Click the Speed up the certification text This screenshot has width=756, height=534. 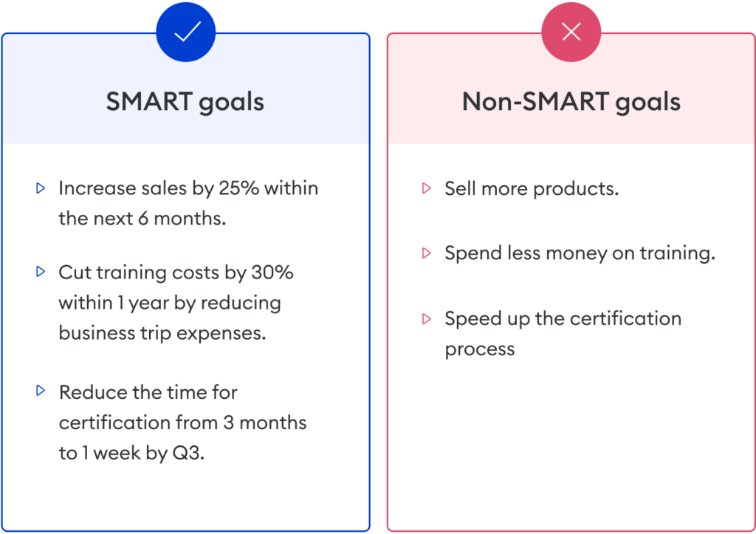click(563, 319)
